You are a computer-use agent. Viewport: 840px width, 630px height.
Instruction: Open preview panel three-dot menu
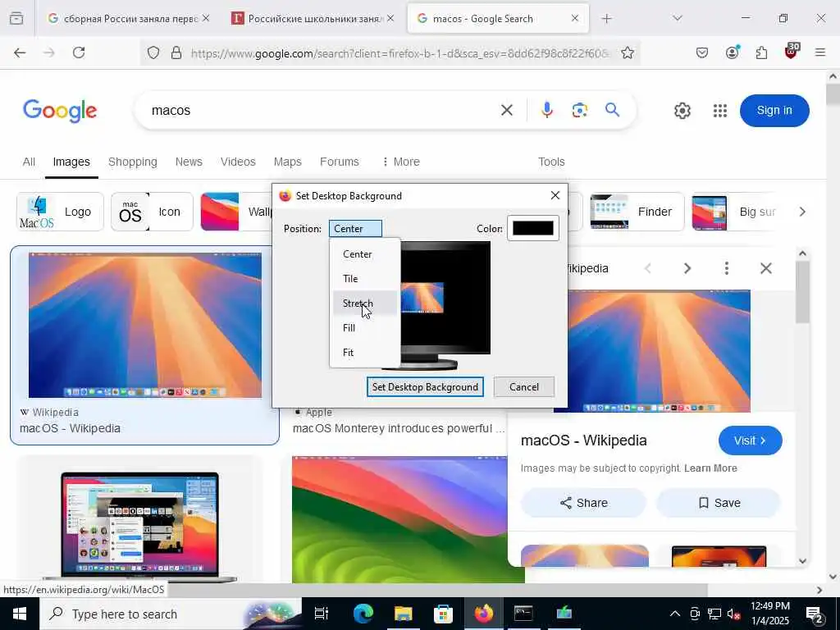pyautogui.click(x=727, y=268)
